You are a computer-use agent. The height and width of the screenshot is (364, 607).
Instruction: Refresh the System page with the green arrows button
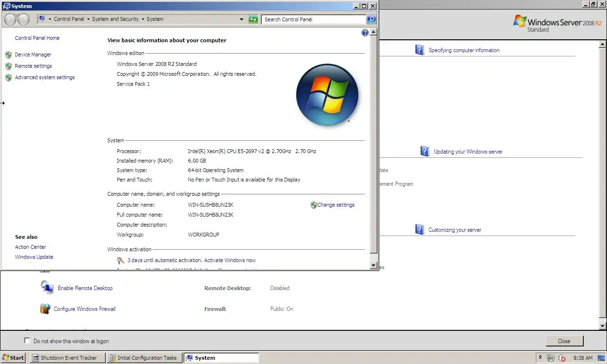[254, 19]
